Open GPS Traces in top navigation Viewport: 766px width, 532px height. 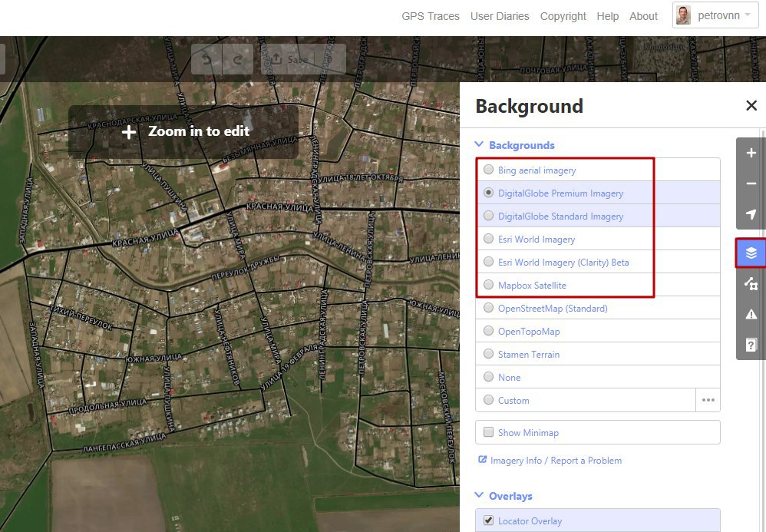pyautogui.click(x=431, y=16)
